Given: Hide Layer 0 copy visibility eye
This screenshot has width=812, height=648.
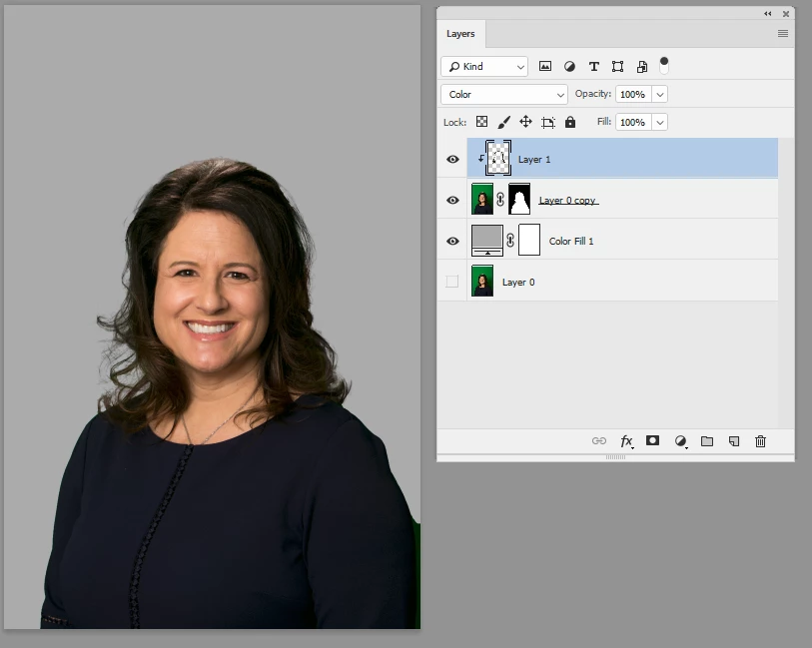Looking at the screenshot, I should (452, 200).
